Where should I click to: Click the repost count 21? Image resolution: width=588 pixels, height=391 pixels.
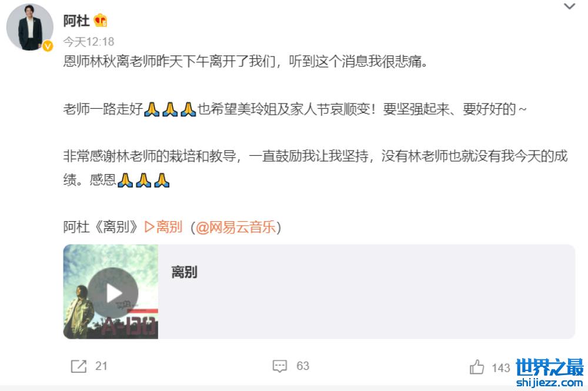(101, 366)
